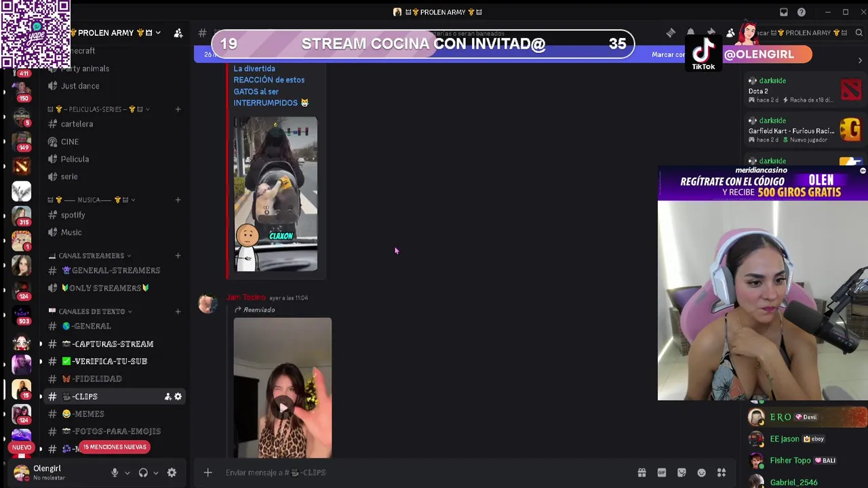Screen dimensions: 868x488
Task: Invite people to the -CLIPS channel
Action: 167,396
